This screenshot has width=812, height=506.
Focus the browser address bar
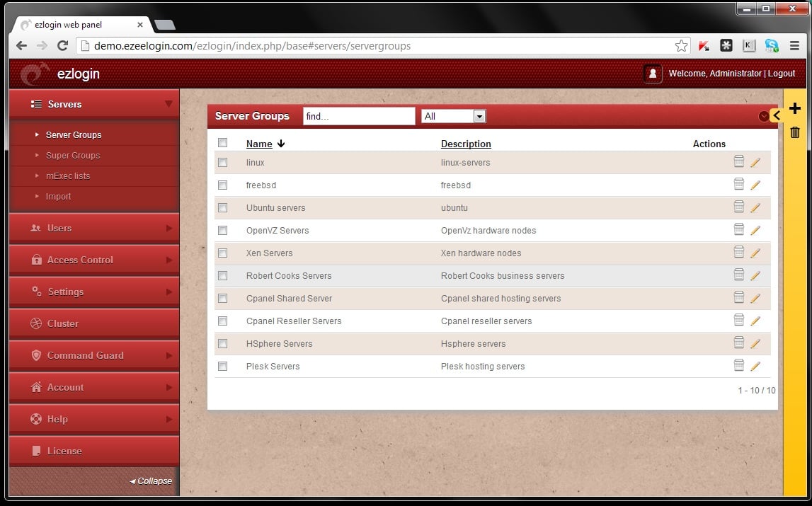[x=383, y=45]
